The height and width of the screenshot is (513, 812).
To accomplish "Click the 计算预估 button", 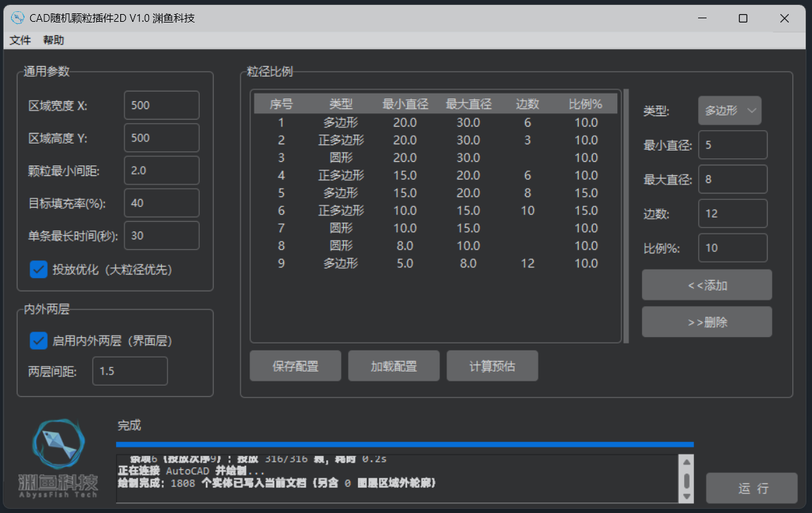I will tap(492, 367).
